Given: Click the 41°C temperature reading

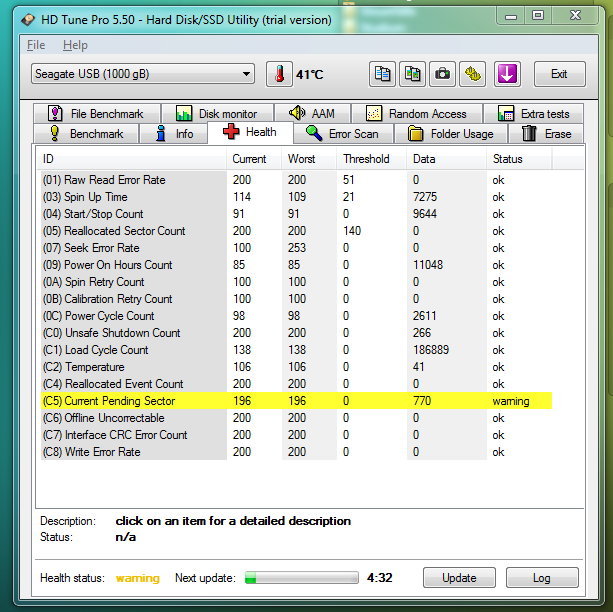Looking at the screenshot, I should tap(309, 74).
